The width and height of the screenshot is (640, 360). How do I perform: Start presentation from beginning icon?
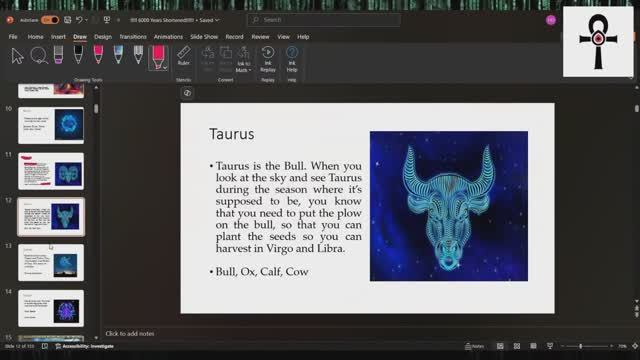click(107, 20)
